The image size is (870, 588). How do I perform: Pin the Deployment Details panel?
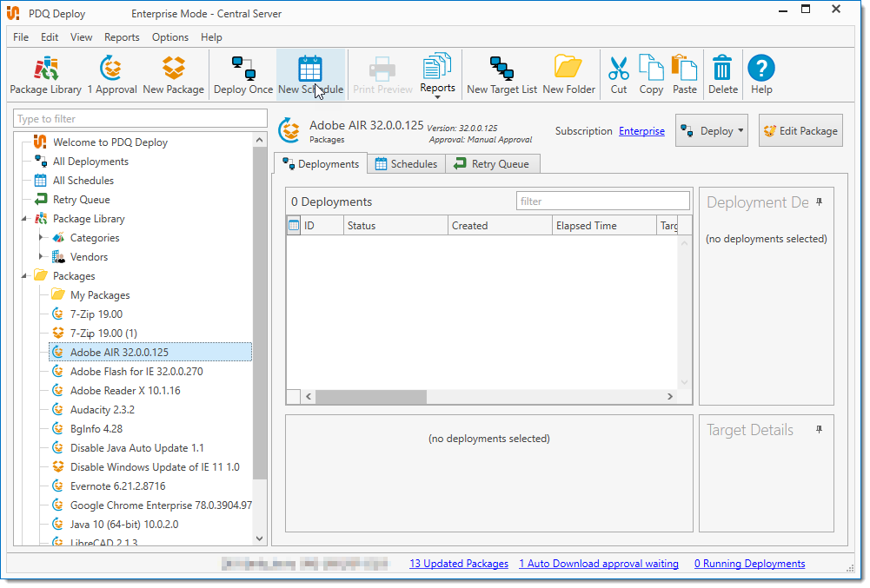coord(819,202)
